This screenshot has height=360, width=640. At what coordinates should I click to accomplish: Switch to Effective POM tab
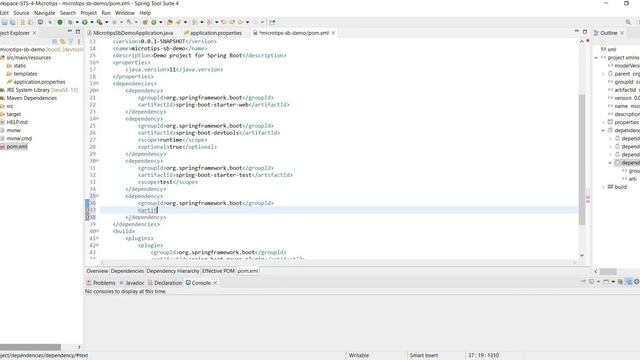point(218,271)
